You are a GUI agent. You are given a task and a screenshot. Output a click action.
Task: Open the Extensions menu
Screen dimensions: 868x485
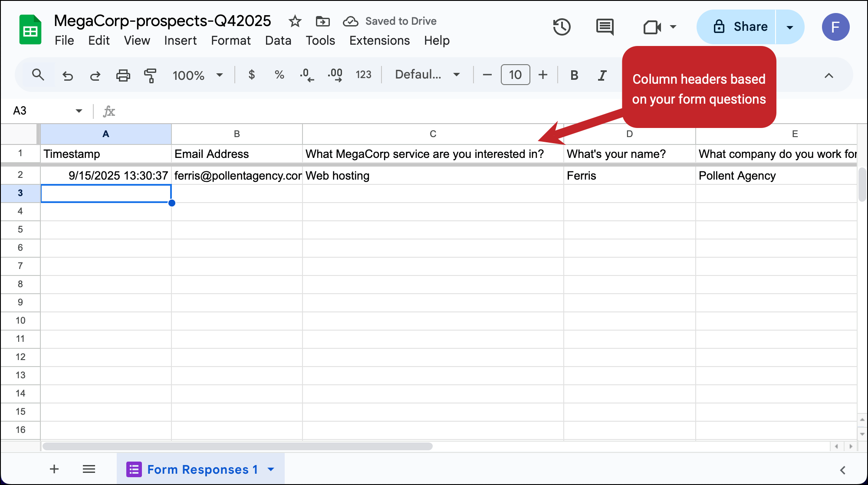(x=379, y=40)
